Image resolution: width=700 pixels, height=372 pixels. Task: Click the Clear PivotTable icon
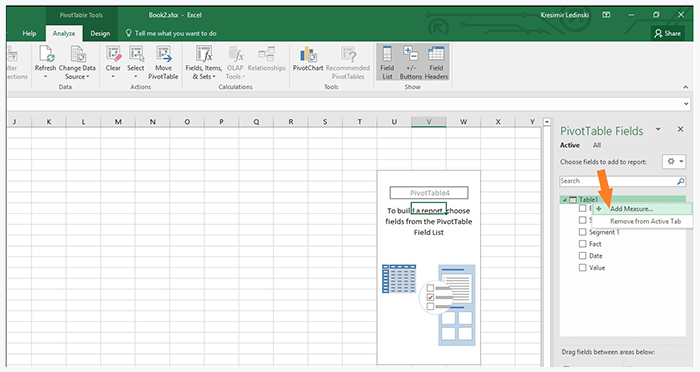point(113,54)
